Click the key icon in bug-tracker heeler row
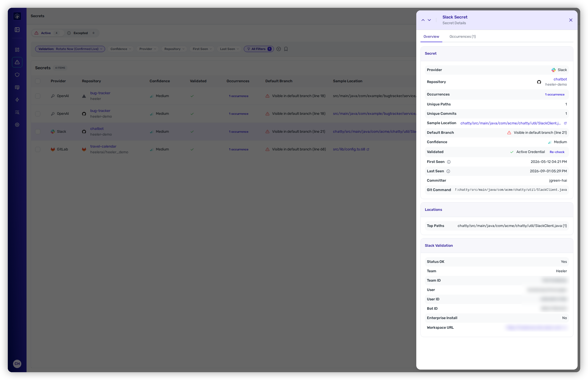588x380 pixels. 53,96
